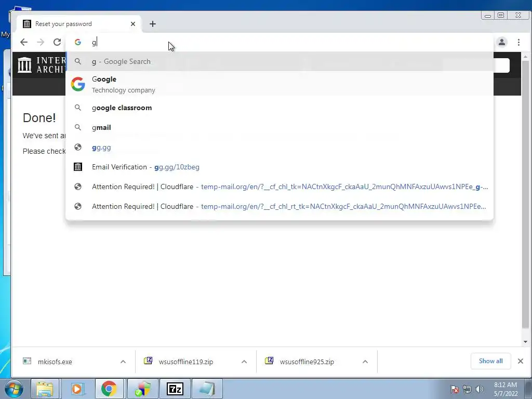532x399 pixels.
Task: Go back with the browser back arrow
Action: [x=23, y=42]
